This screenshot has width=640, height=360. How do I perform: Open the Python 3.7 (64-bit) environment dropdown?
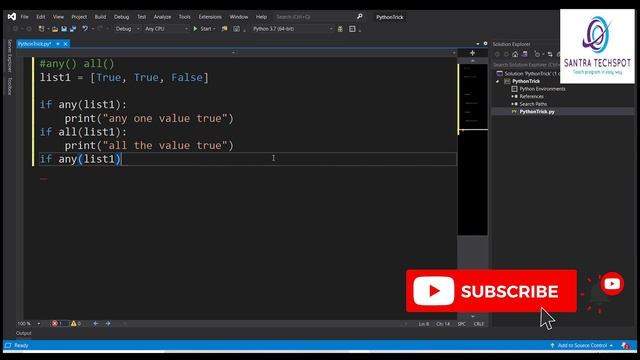tap(292, 29)
